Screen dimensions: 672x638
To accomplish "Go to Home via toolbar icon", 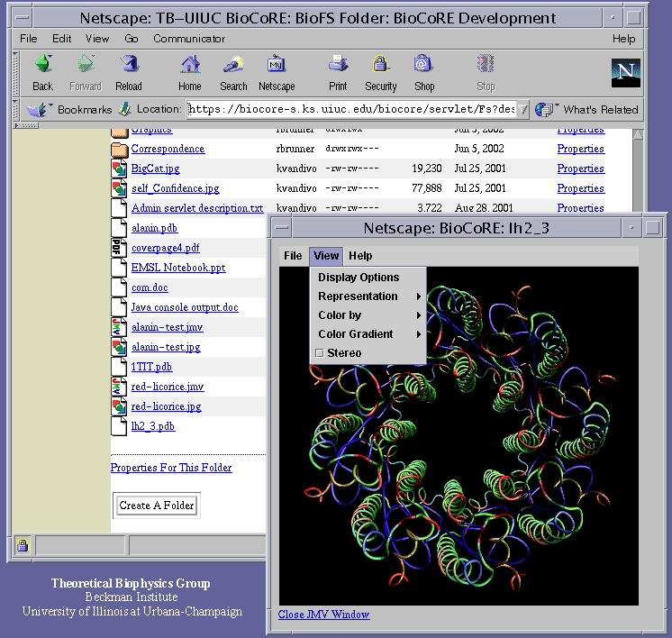I will click(x=189, y=65).
